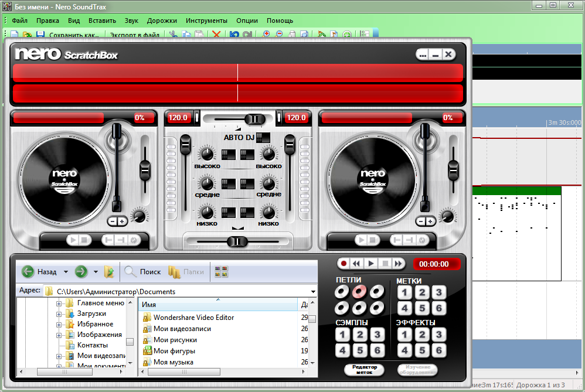Viewport: 585px width, 392px height.
Task: Click the ScratchBox record button
Action: click(x=343, y=264)
